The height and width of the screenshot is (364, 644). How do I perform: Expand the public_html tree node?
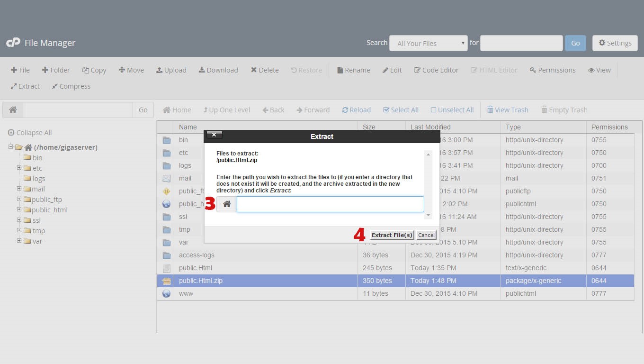click(19, 209)
